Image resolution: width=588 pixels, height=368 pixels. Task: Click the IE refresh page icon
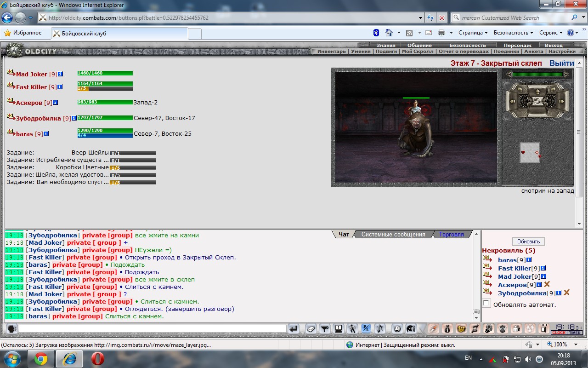[430, 18]
